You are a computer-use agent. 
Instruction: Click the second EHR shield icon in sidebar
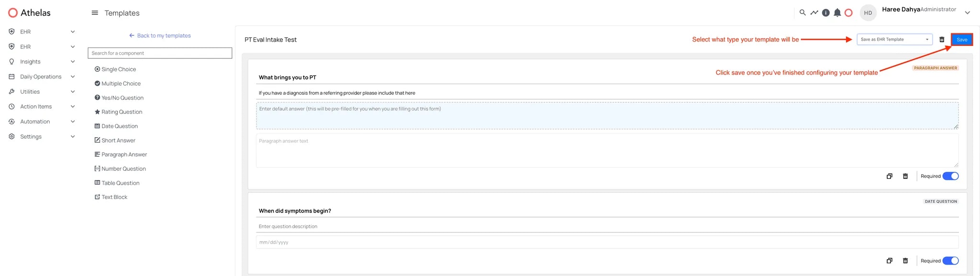[12, 46]
